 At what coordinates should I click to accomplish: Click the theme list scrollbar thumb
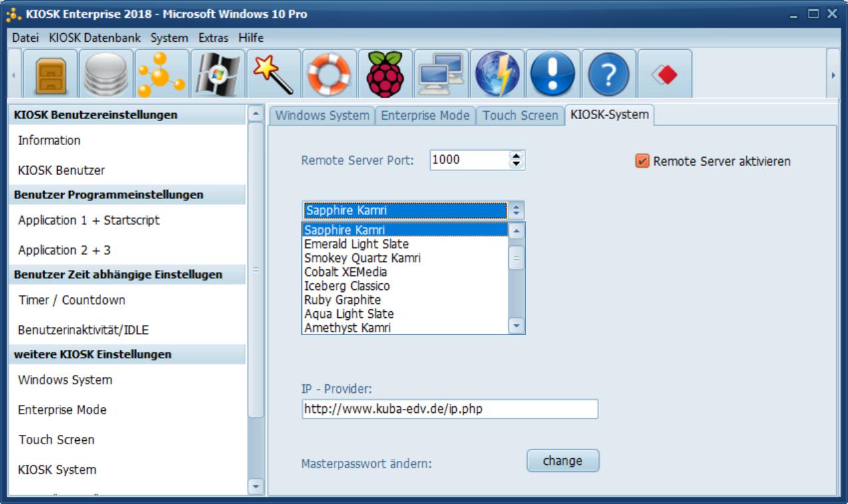coord(517,258)
